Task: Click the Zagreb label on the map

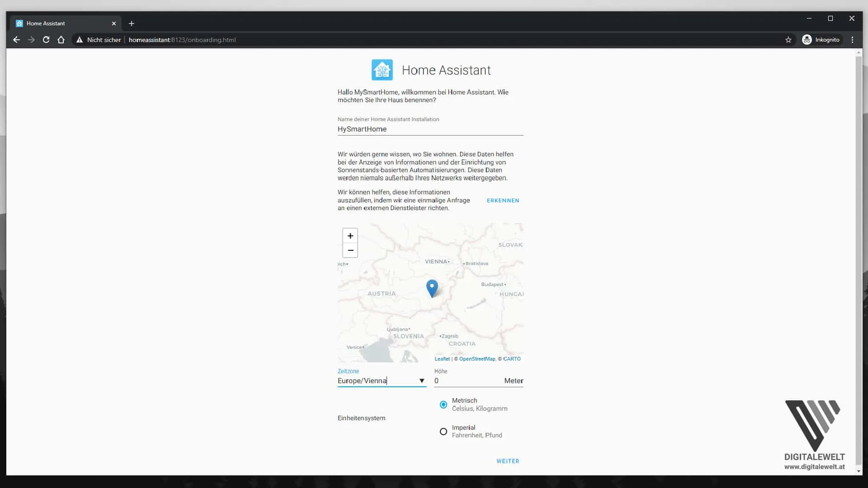Action: pos(450,336)
